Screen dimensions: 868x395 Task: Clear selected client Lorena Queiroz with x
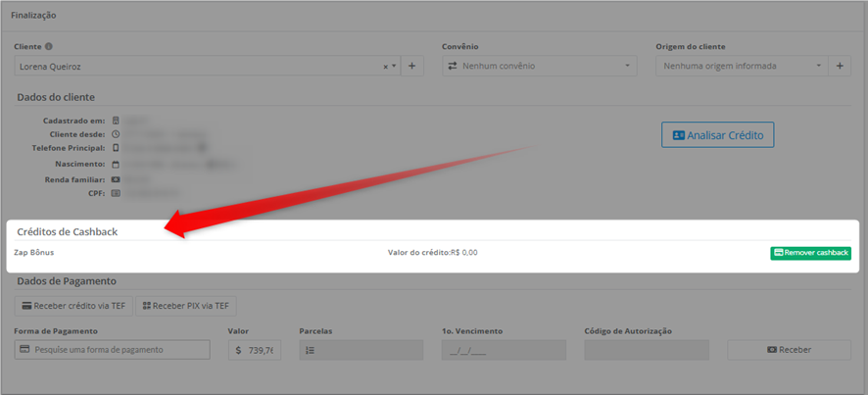tap(386, 67)
